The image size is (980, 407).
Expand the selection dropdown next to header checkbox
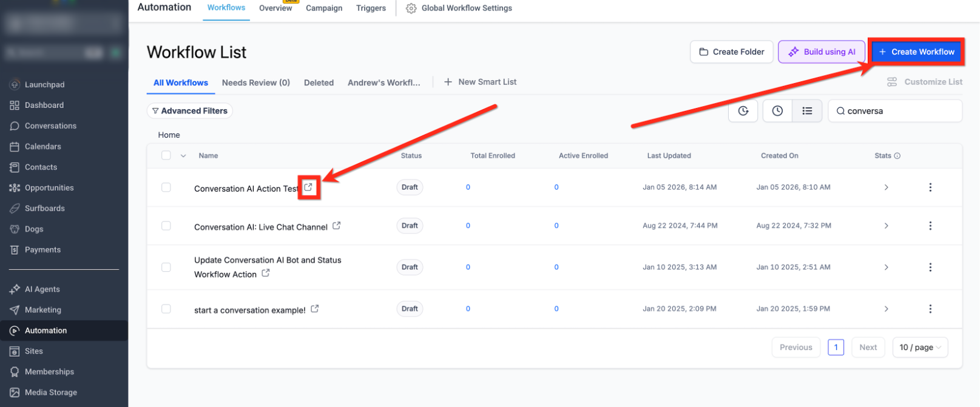pyautogui.click(x=183, y=156)
